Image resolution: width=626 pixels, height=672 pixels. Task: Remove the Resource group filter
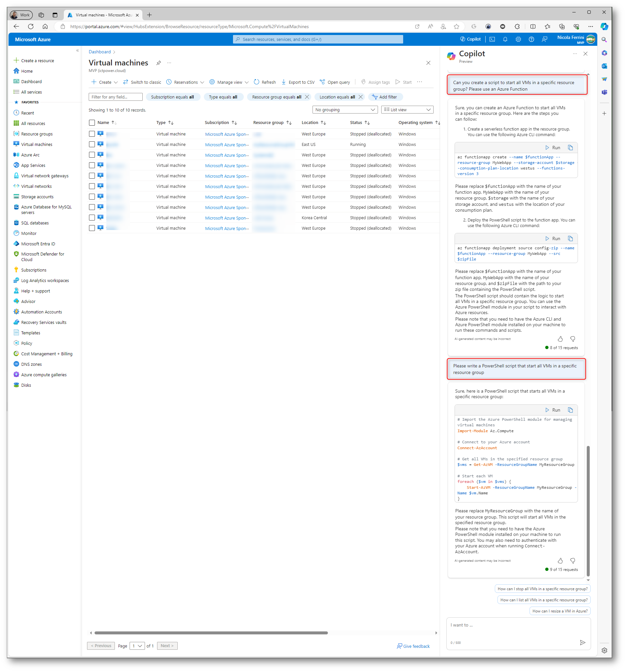click(307, 97)
